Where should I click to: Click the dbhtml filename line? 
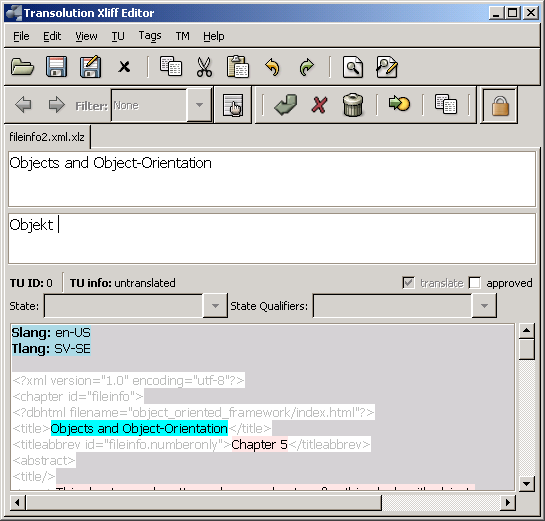pyautogui.click(x=193, y=413)
